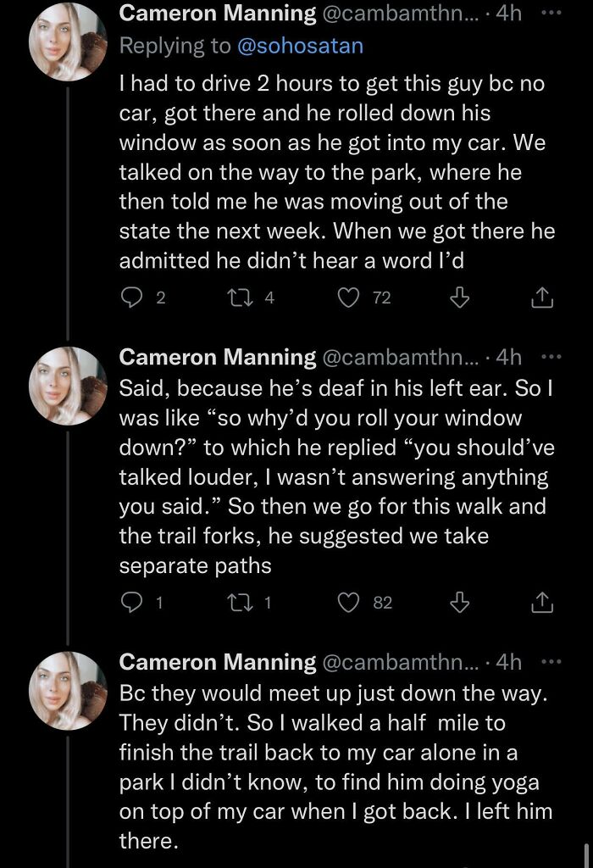The height and width of the screenshot is (868, 593).
Task: Open more options menu on third tweet
Action: pos(551,661)
